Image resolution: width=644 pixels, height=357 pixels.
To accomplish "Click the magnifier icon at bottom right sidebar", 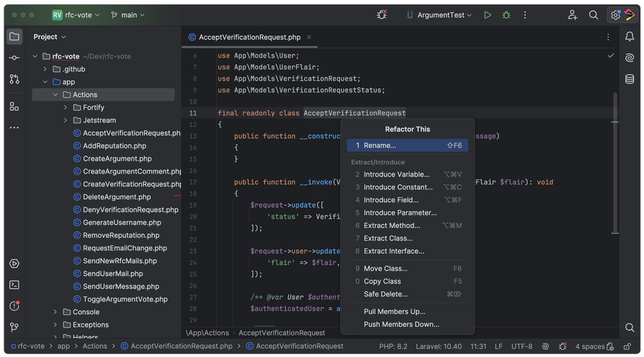I will click(629, 328).
